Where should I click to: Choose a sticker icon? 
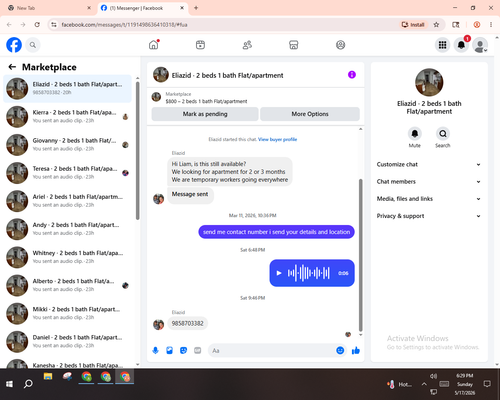click(183, 350)
